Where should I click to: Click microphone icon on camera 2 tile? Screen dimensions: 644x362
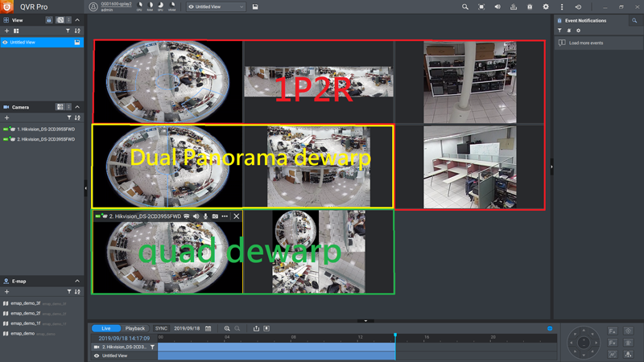pyautogui.click(x=205, y=216)
